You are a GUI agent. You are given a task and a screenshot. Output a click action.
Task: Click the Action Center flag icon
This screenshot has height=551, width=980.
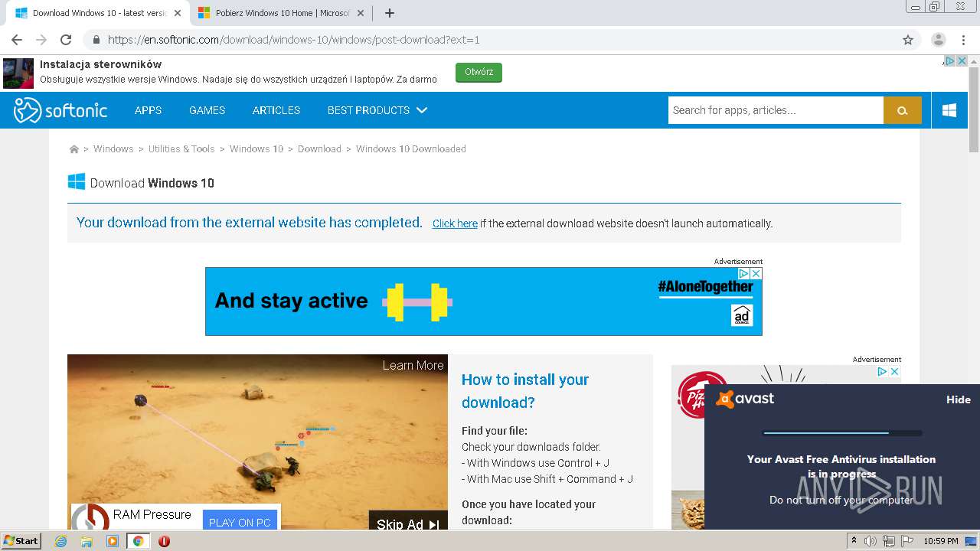906,541
